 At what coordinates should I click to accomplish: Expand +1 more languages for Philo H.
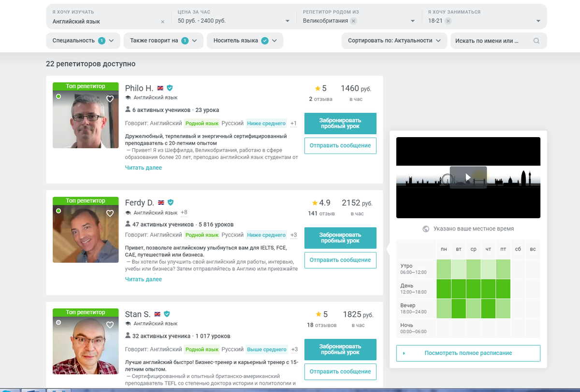tap(293, 123)
